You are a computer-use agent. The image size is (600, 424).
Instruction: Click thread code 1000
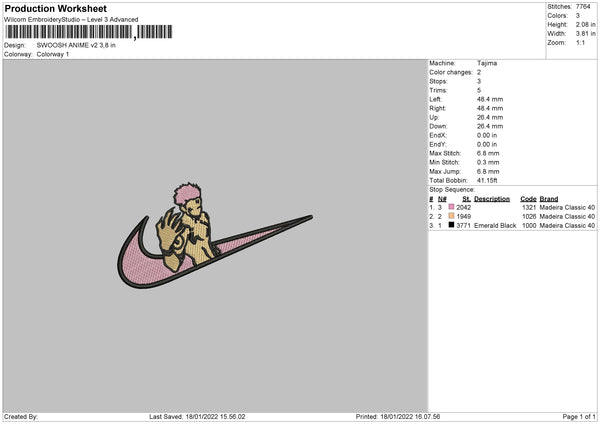point(529,226)
